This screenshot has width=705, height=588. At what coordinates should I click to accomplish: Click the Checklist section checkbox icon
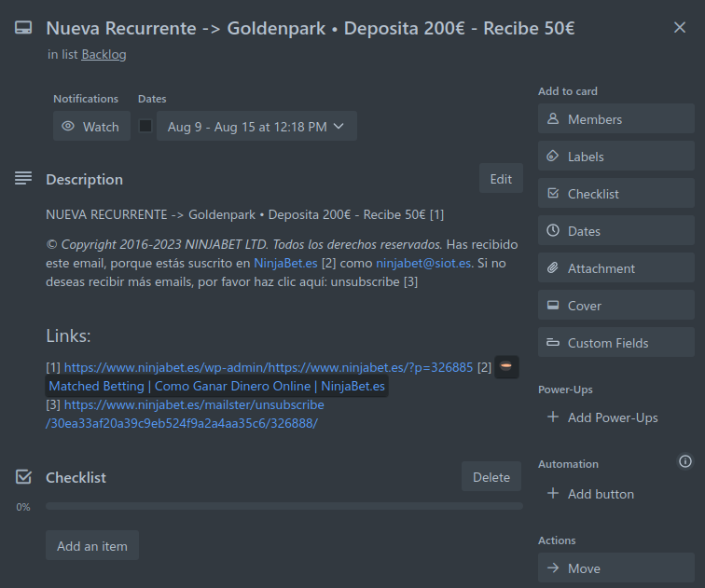point(23,476)
